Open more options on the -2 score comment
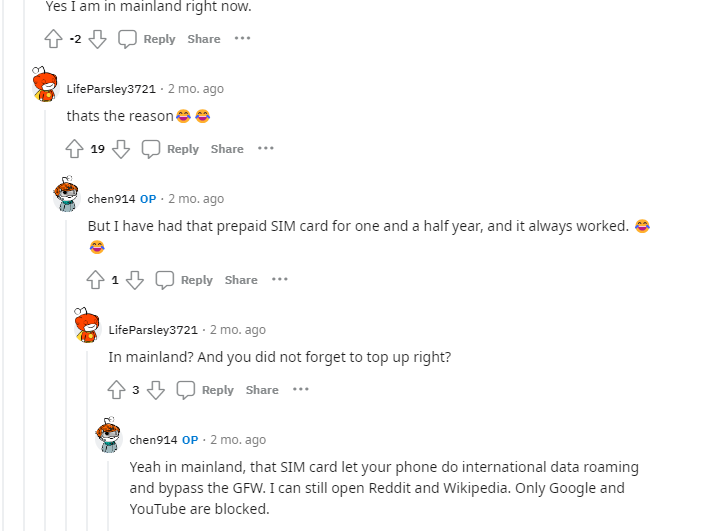This screenshot has height=531, width=710. coord(242,39)
